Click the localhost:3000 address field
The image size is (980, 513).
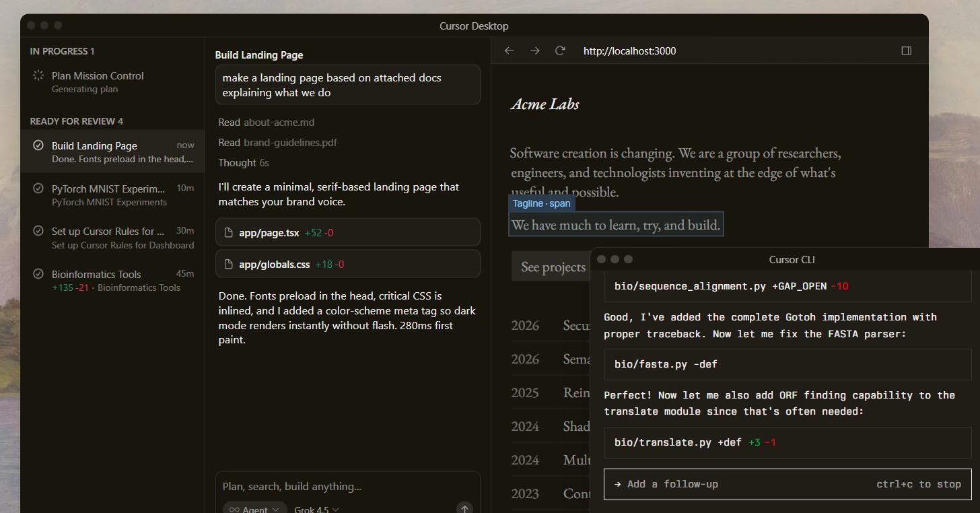[629, 51]
